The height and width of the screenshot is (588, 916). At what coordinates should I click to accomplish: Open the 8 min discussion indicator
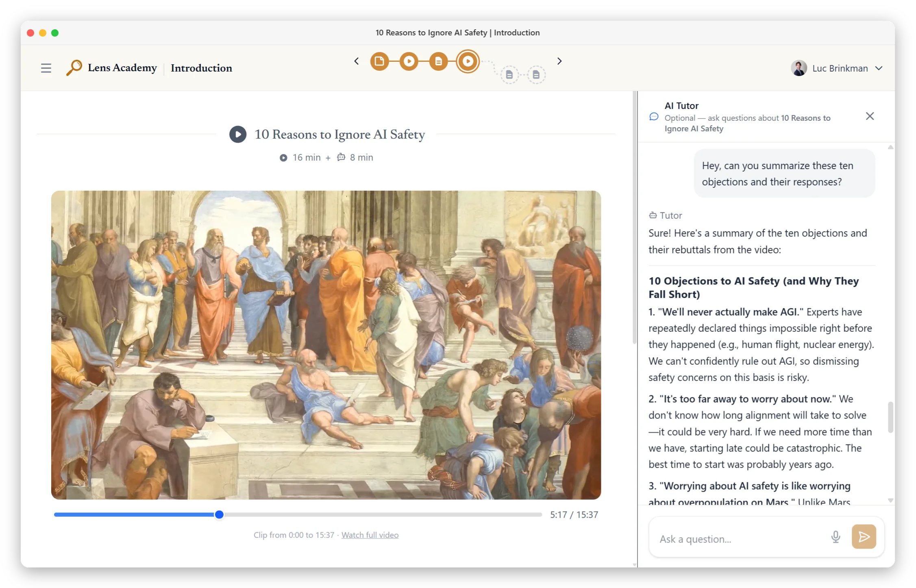355,157
